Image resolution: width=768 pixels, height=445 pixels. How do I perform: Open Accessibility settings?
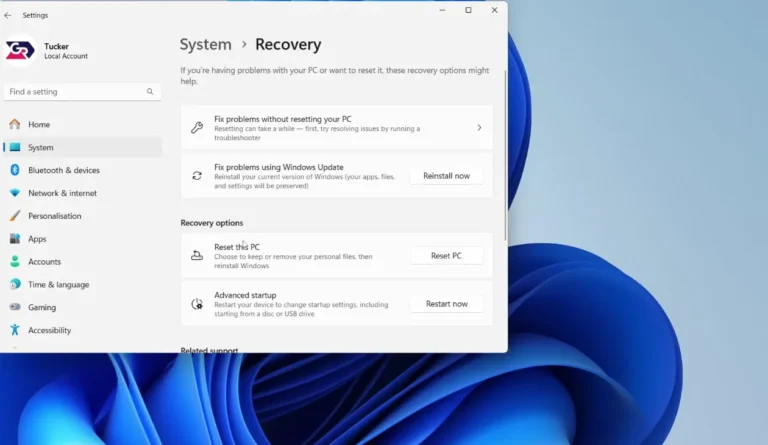coord(82,330)
